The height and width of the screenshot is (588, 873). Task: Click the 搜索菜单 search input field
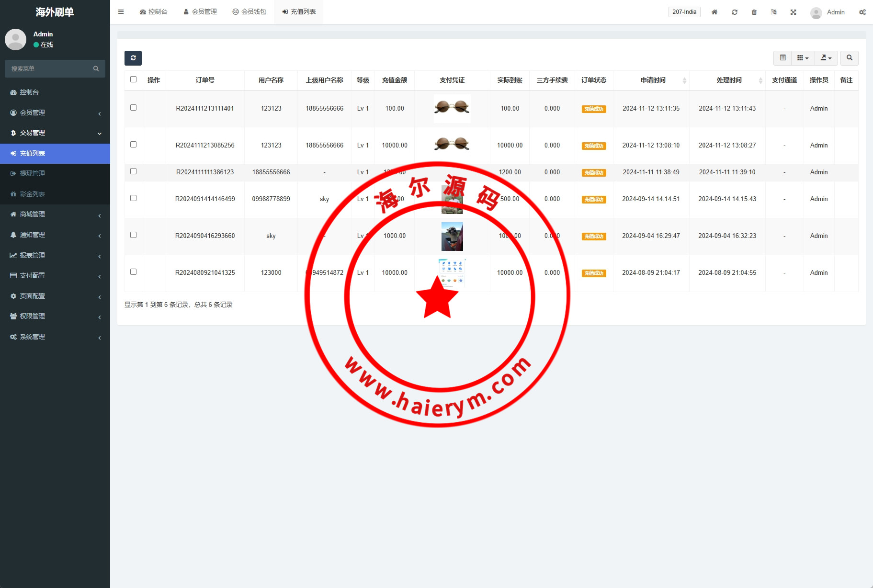pos(50,68)
